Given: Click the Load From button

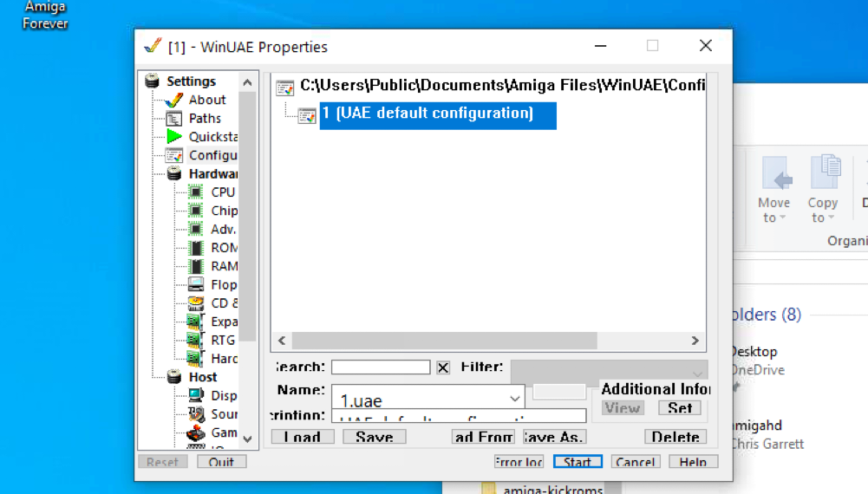Looking at the screenshot, I should point(483,437).
